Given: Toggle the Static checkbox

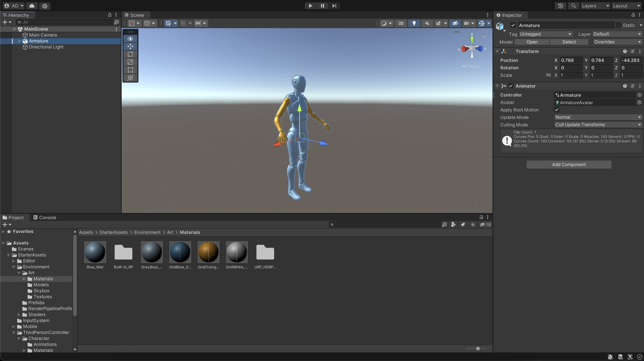Looking at the screenshot, I should (x=619, y=25).
